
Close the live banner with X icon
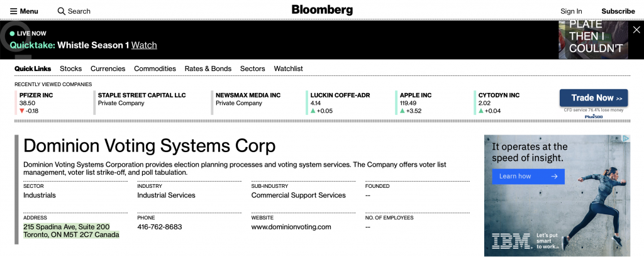636,30
